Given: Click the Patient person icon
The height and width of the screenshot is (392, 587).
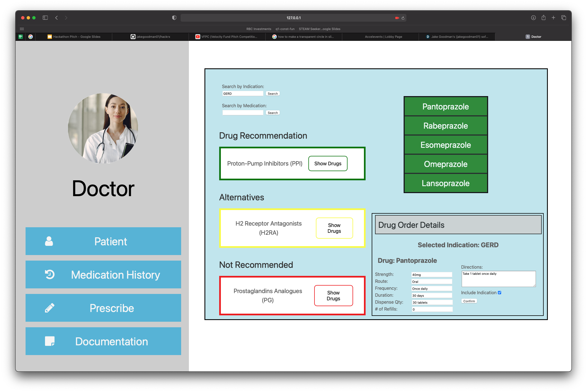Looking at the screenshot, I should (49, 241).
